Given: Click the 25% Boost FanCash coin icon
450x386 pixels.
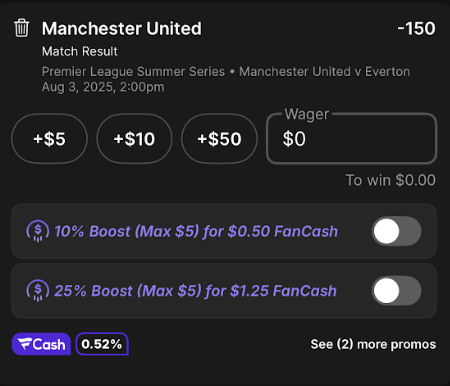Looking at the screenshot, I should [x=38, y=290].
